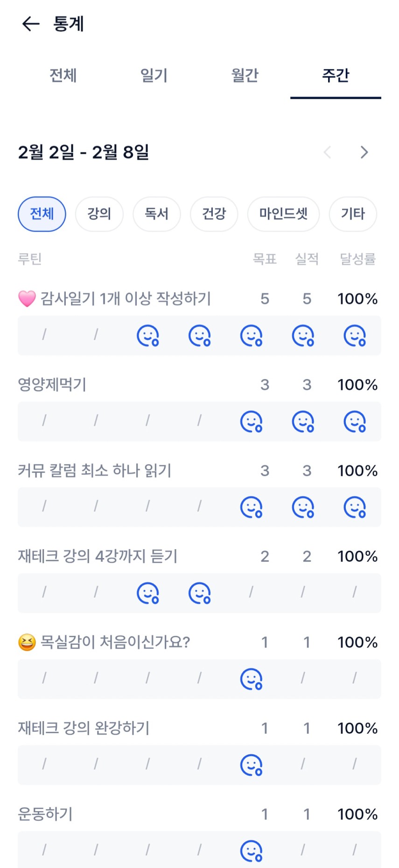Tap the smiley in 운동하기 row
Image resolution: width=399 pixels, height=868 pixels.
[x=251, y=851]
